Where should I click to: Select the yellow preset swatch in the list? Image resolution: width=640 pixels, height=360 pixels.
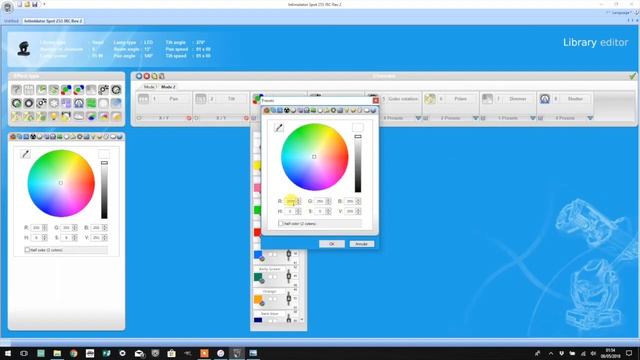(x=257, y=165)
